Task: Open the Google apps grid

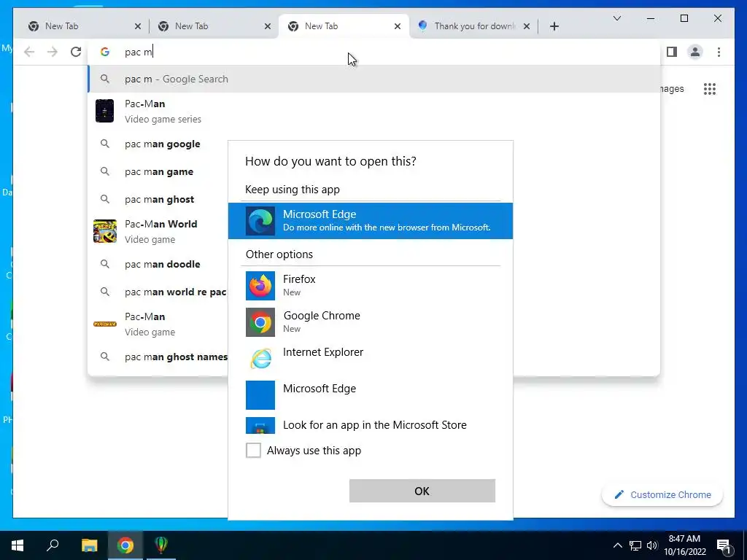Action: point(709,89)
